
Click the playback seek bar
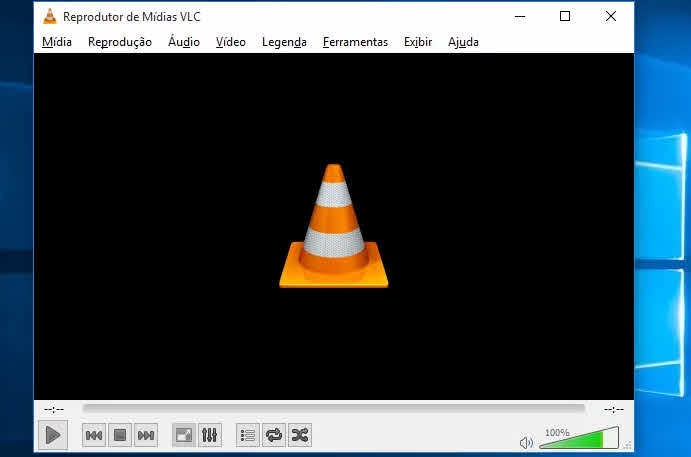[334, 409]
